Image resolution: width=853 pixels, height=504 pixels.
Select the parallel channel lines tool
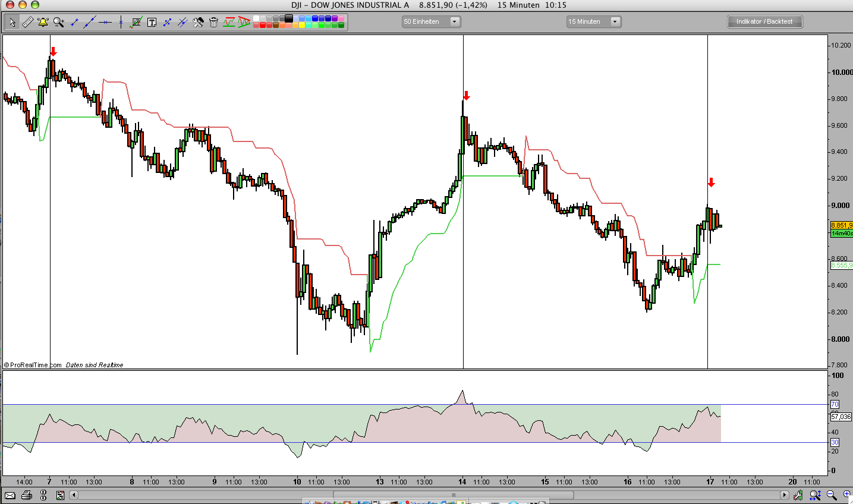182,23
